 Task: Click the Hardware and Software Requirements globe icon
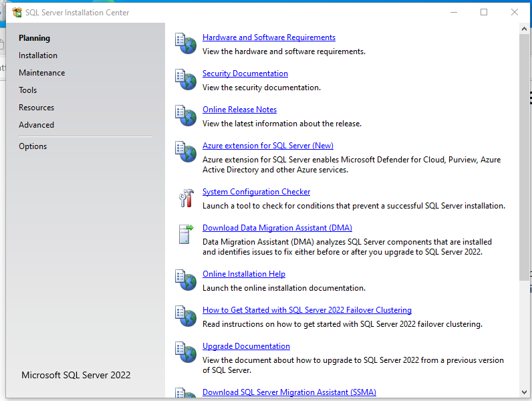tap(186, 43)
